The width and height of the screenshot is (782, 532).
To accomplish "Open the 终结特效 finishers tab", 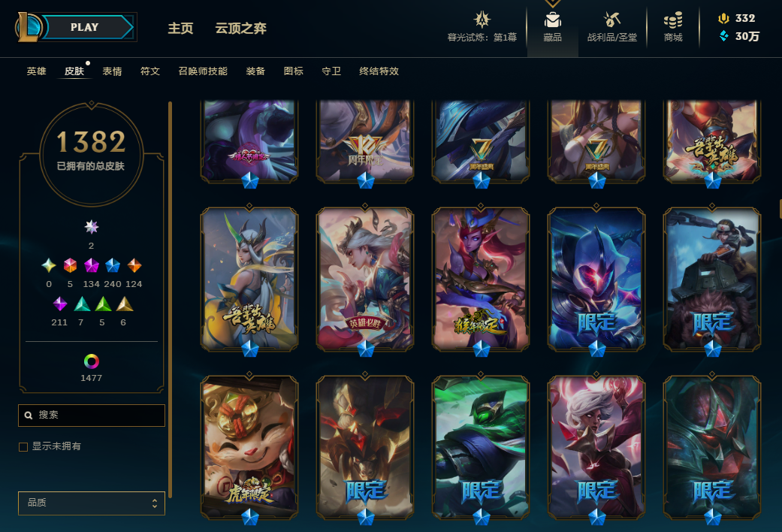I will [379, 71].
